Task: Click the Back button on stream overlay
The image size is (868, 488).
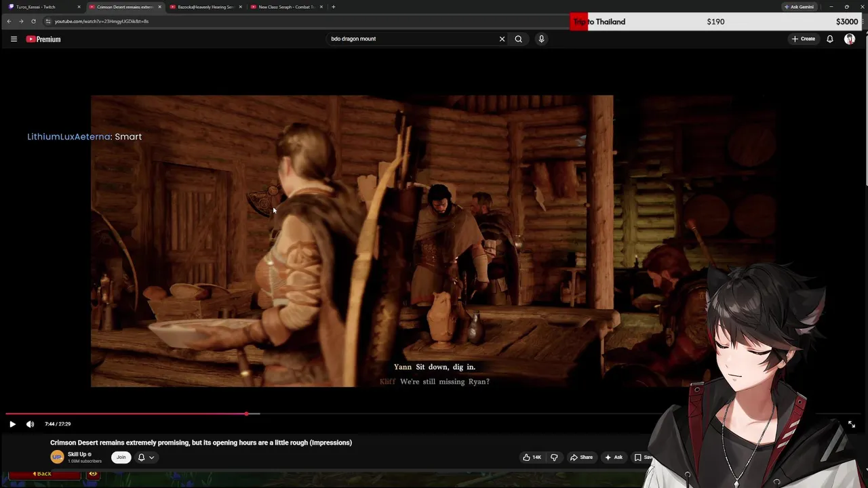Action: 44,474
